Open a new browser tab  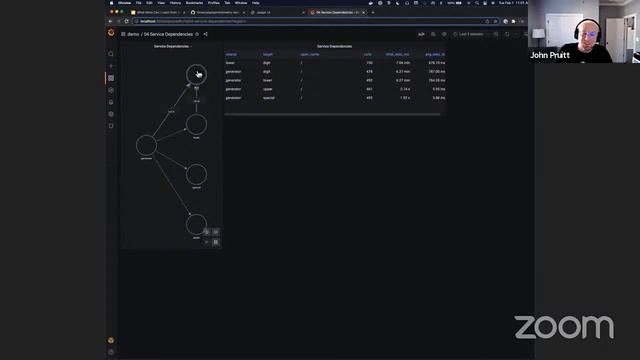pyautogui.click(x=373, y=13)
